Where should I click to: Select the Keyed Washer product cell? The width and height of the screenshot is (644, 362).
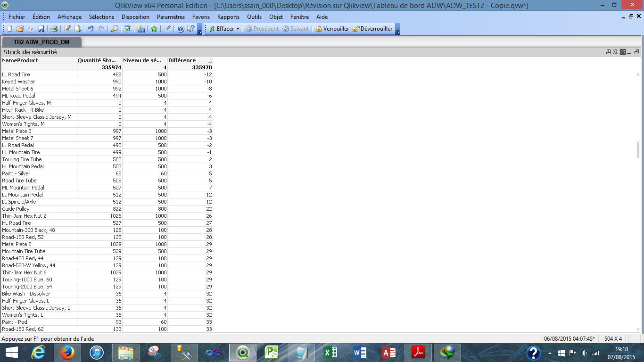[x=39, y=82]
